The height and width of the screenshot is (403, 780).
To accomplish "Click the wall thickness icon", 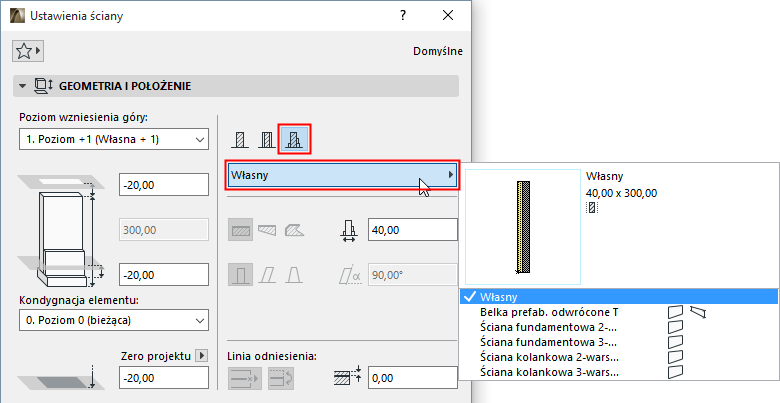I will (x=349, y=230).
